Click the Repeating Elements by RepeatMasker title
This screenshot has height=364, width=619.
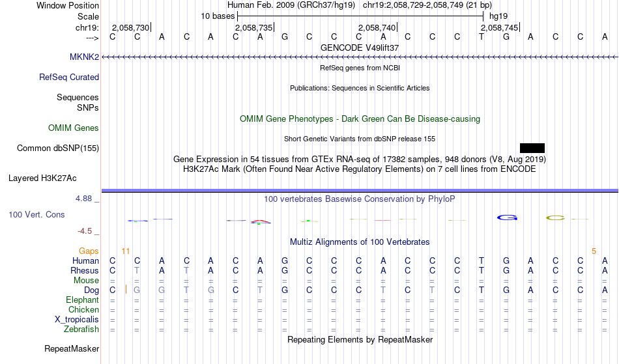click(x=360, y=340)
